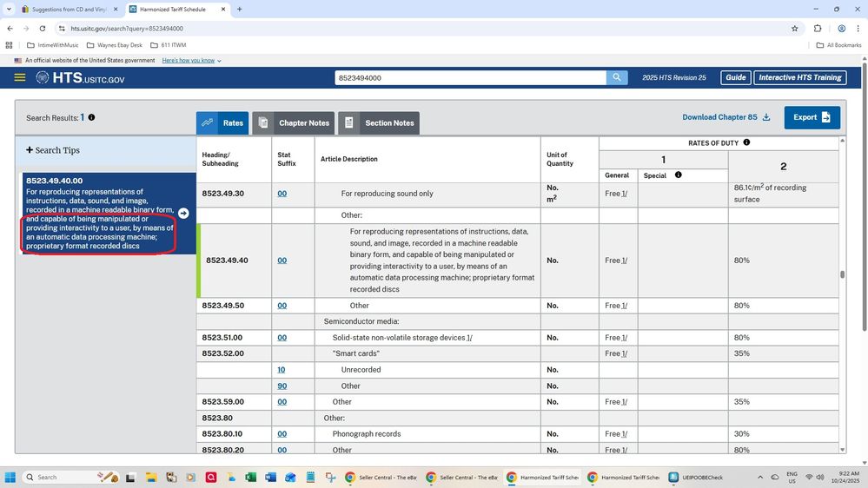Open the HTS hamburger menu
This screenshot has height=488, width=868.
(x=20, y=77)
